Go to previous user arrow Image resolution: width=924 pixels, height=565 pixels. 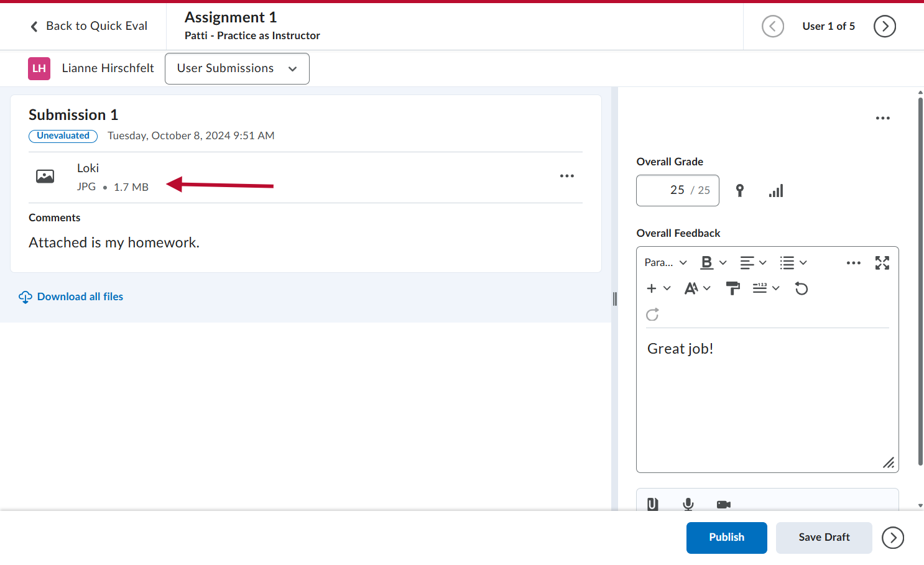click(x=773, y=26)
